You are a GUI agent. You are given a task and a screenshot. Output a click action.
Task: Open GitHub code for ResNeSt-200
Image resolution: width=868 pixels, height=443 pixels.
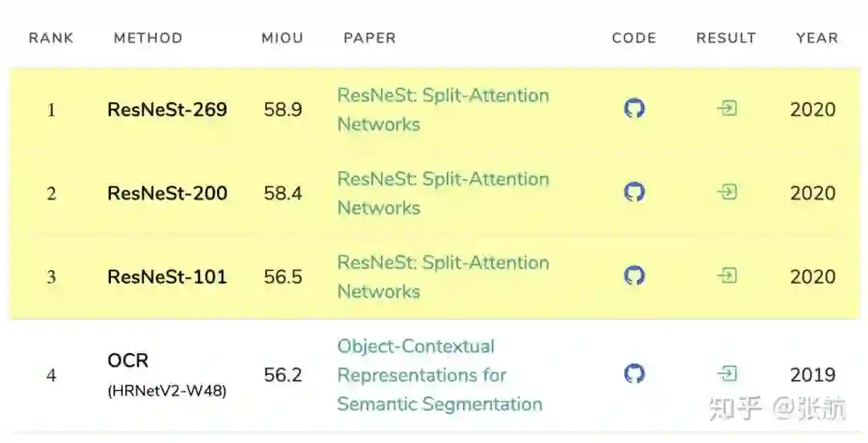[634, 192]
